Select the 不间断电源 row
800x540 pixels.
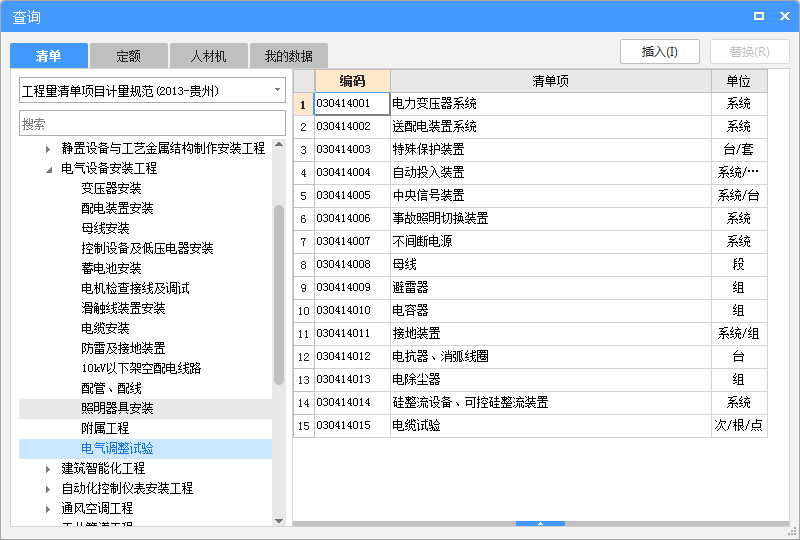coord(531,241)
